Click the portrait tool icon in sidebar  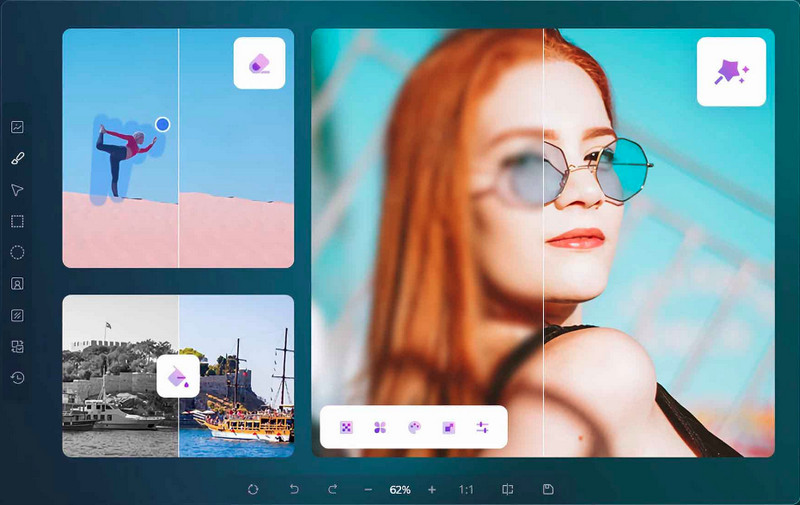coord(17,283)
